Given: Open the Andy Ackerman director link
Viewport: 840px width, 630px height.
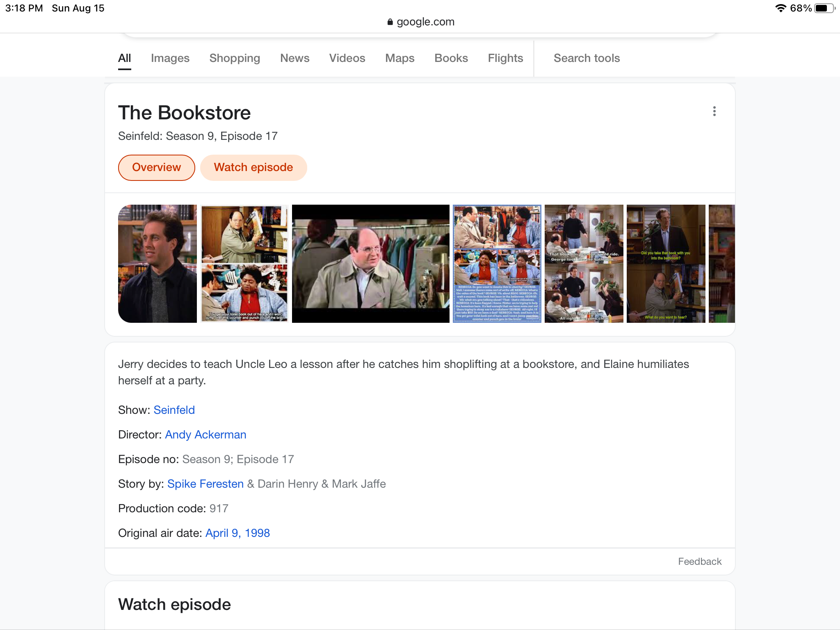Looking at the screenshot, I should [x=205, y=434].
